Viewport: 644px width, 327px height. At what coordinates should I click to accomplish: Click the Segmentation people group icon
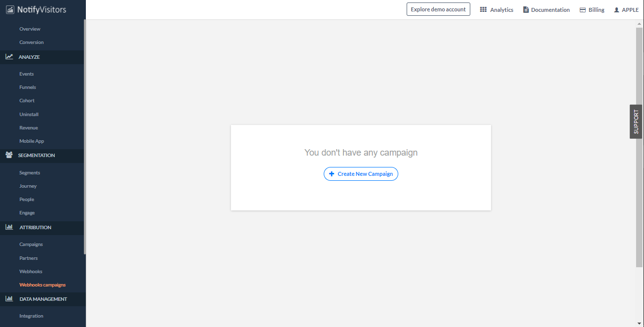9,155
